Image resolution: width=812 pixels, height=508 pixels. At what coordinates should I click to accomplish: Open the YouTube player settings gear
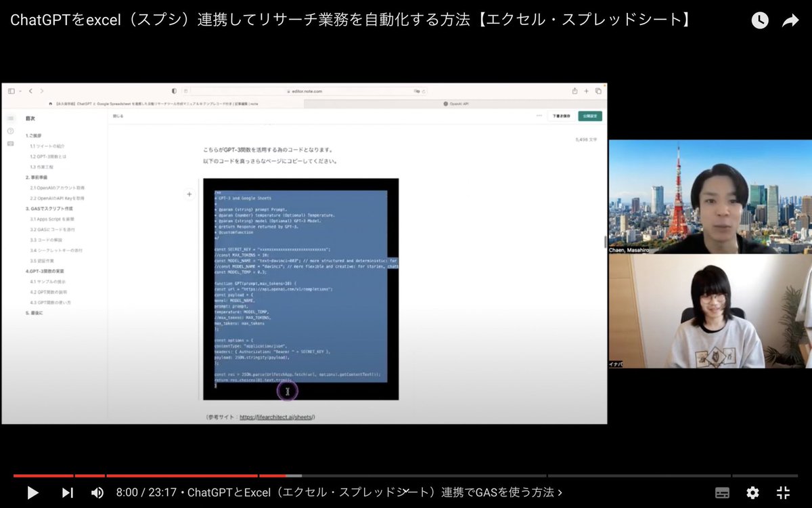[752, 492]
